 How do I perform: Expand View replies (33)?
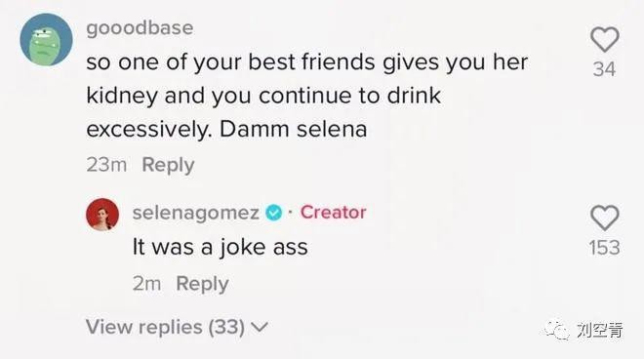tap(177, 328)
